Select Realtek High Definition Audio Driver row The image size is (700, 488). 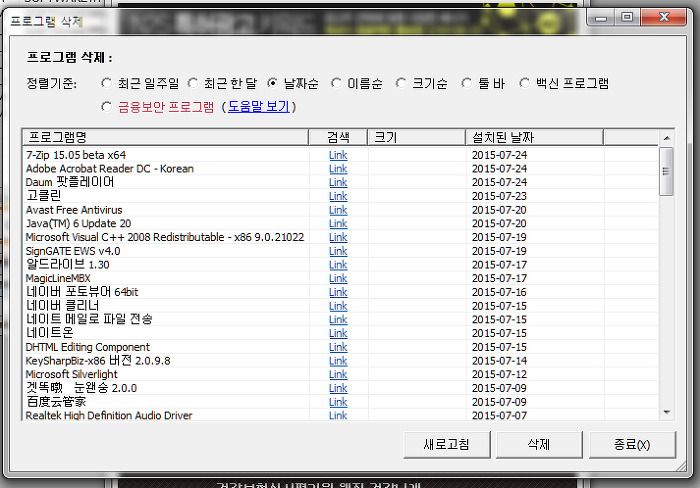pyautogui.click(x=340, y=415)
